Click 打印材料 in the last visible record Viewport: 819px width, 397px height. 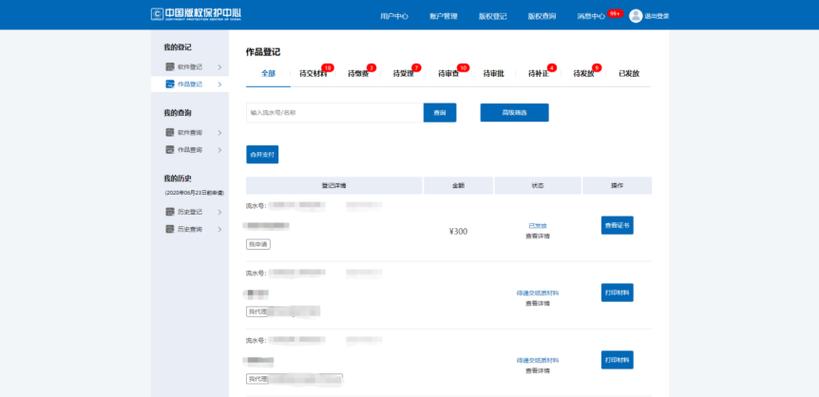[x=617, y=360]
